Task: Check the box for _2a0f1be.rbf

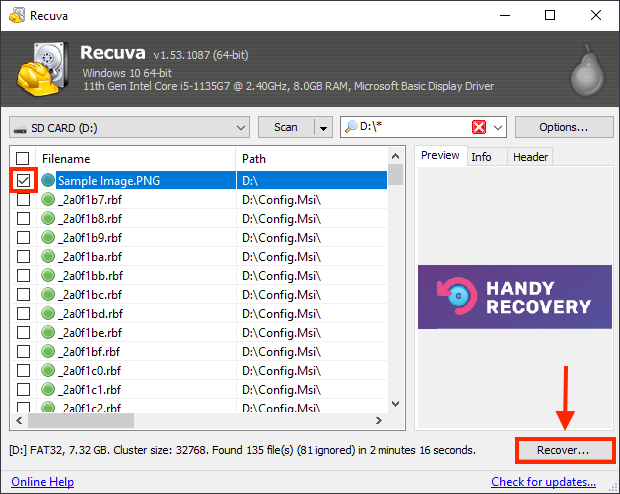Action: (x=23, y=332)
